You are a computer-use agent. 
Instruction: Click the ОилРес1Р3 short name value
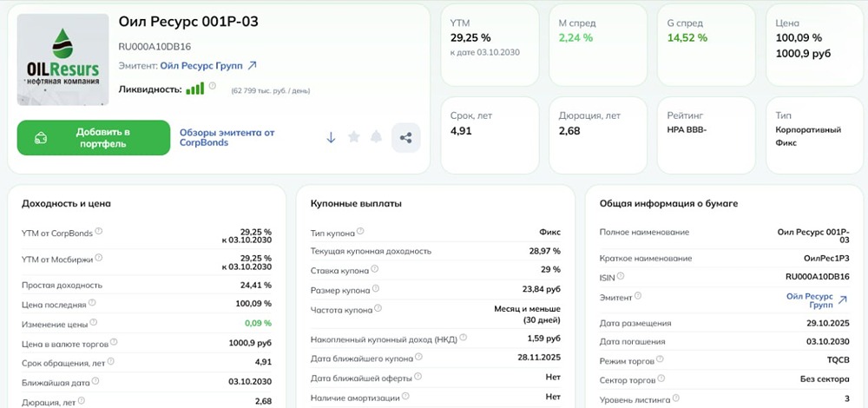826,259
